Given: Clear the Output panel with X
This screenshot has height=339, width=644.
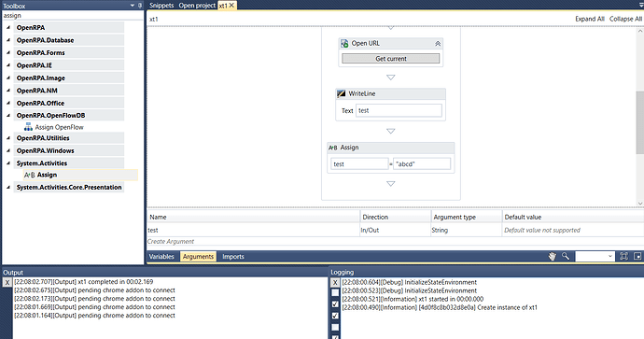Looking at the screenshot, I should click(7, 282).
